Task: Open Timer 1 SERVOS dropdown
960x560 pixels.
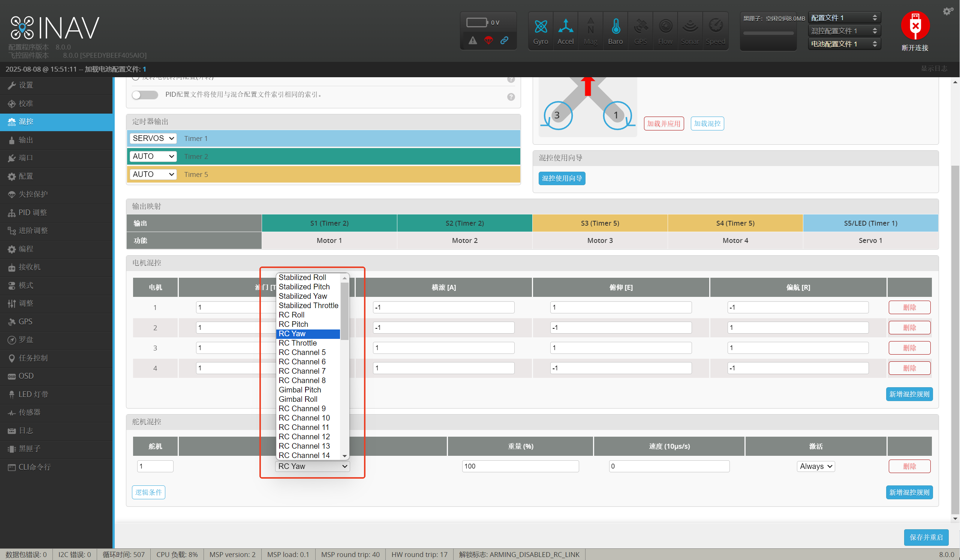Action: tap(153, 138)
